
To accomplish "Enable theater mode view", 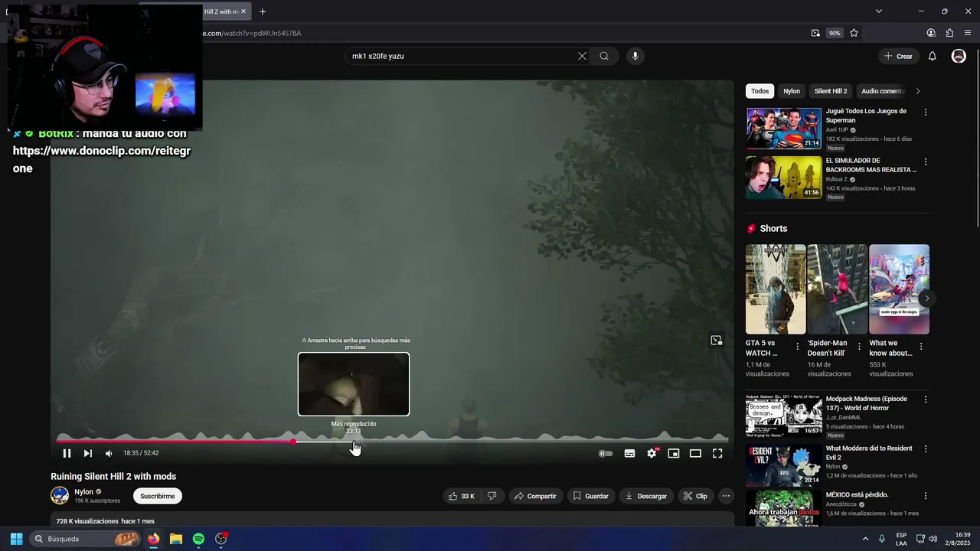I will [x=695, y=453].
